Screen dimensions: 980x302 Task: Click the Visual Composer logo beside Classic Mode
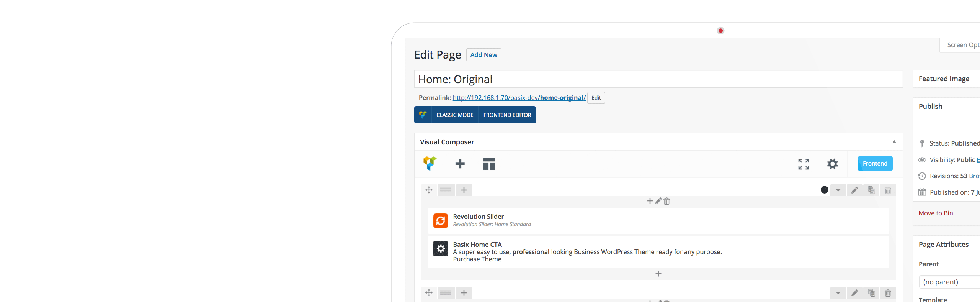(x=423, y=115)
